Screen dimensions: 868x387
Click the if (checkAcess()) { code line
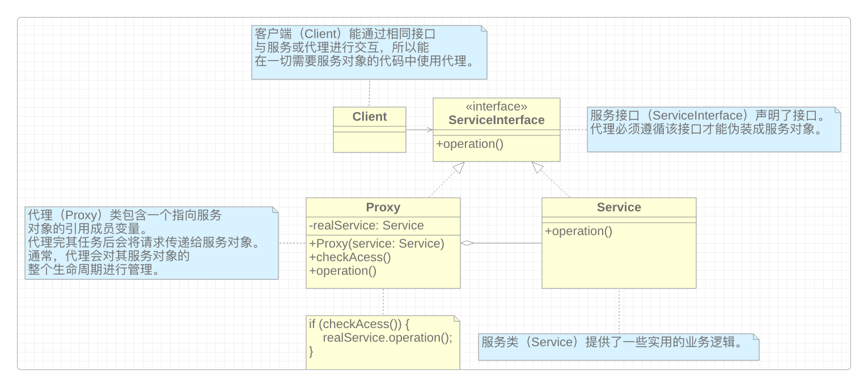point(359,324)
